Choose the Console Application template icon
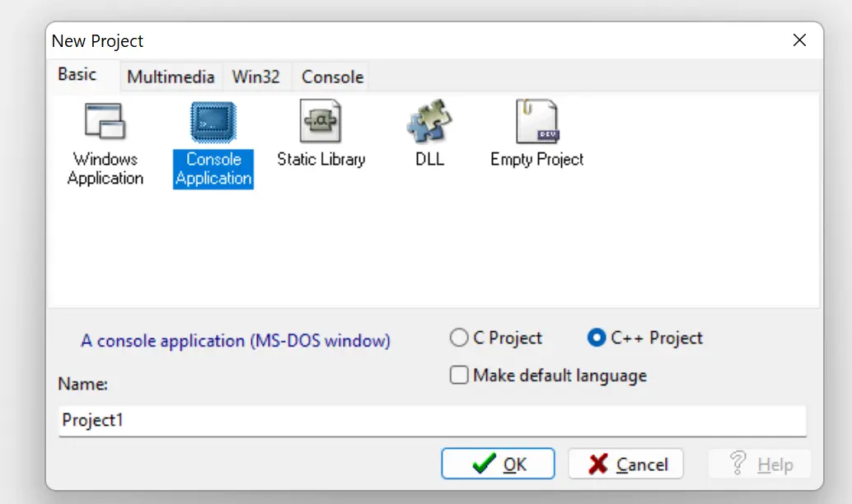Image resolution: width=852 pixels, height=504 pixels. 213,122
